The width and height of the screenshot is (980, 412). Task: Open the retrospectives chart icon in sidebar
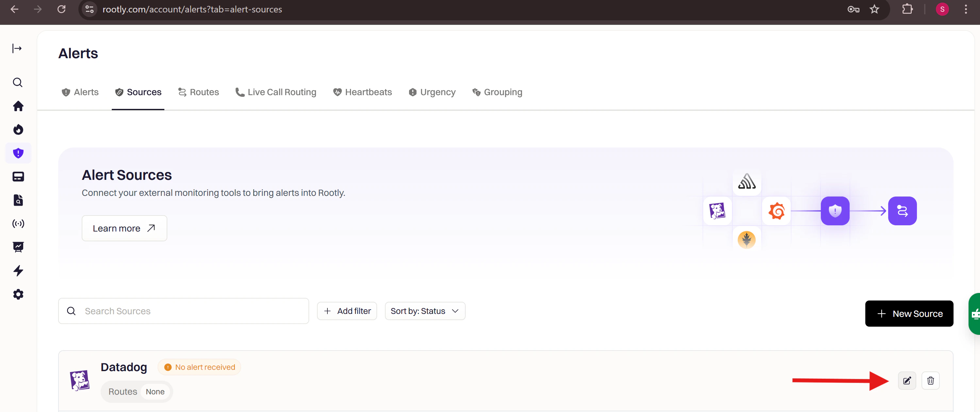[x=18, y=247]
